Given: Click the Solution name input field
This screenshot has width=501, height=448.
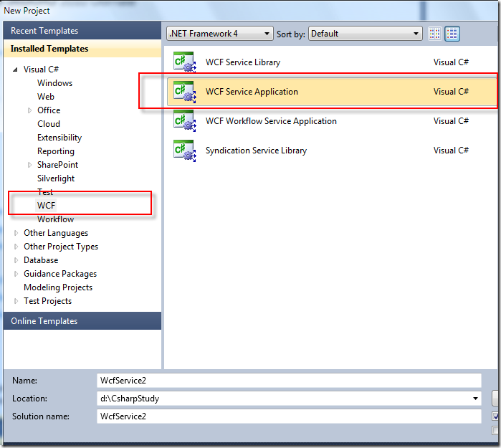Looking at the screenshot, I should 289,416.
